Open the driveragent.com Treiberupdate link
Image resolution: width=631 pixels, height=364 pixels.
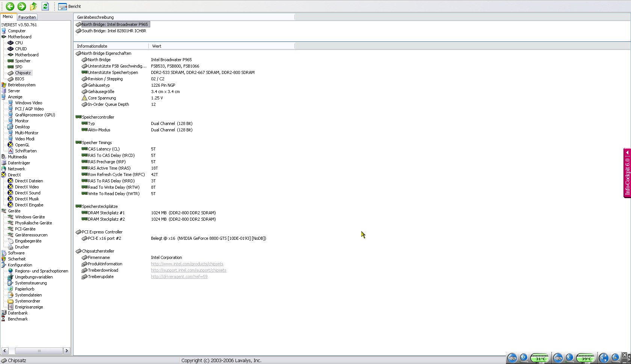point(179,277)
